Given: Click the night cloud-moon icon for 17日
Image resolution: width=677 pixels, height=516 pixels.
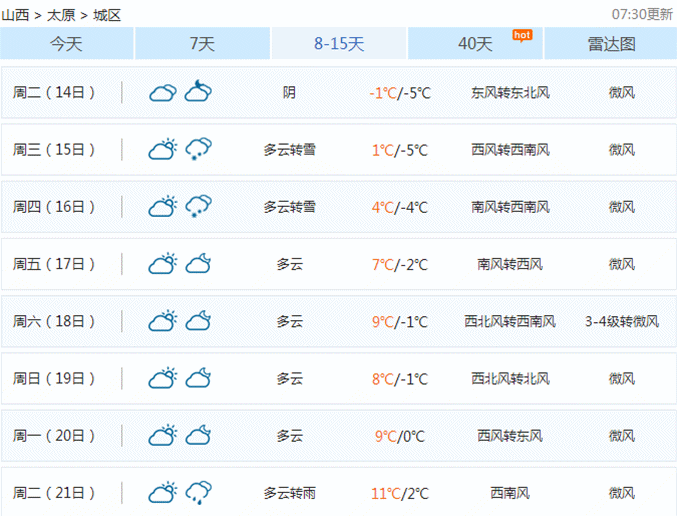Looking at the screenshot, I should [198, 263].
